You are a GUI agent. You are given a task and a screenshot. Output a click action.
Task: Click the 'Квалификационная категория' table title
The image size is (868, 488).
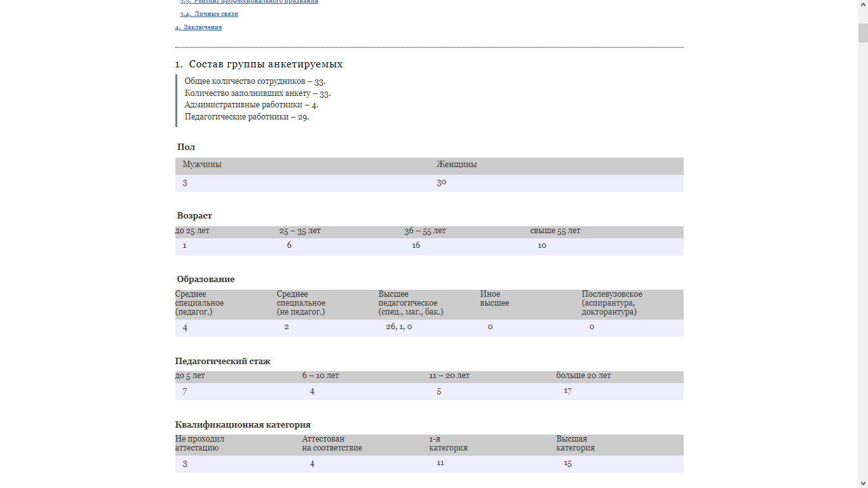tap(243, 424)
